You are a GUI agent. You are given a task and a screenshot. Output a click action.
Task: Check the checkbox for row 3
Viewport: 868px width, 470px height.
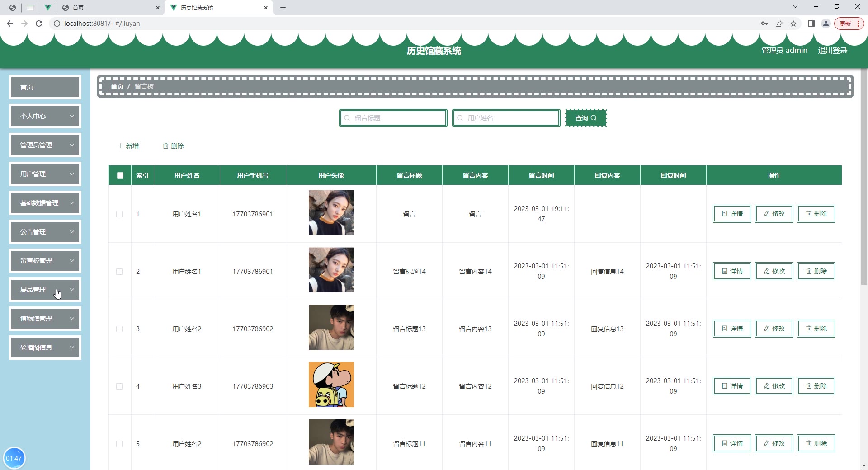[119, 329]
